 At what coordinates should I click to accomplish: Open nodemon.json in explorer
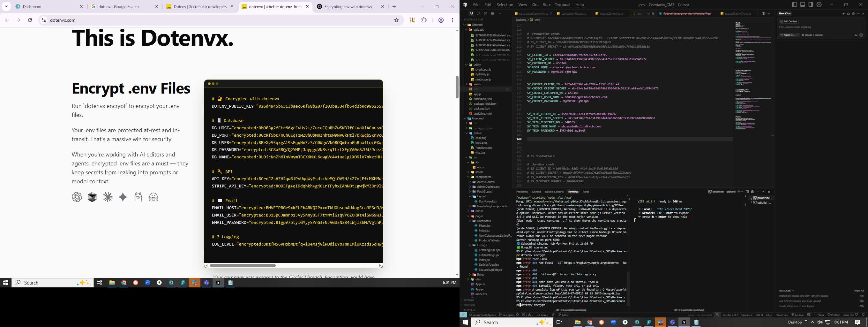[x=483, y=99]
